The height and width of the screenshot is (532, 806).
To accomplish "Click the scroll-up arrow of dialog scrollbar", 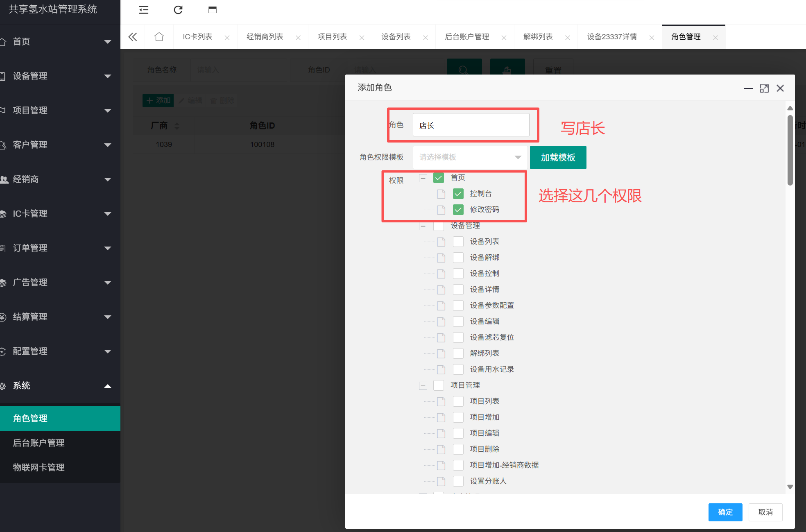I will (790, 108).
